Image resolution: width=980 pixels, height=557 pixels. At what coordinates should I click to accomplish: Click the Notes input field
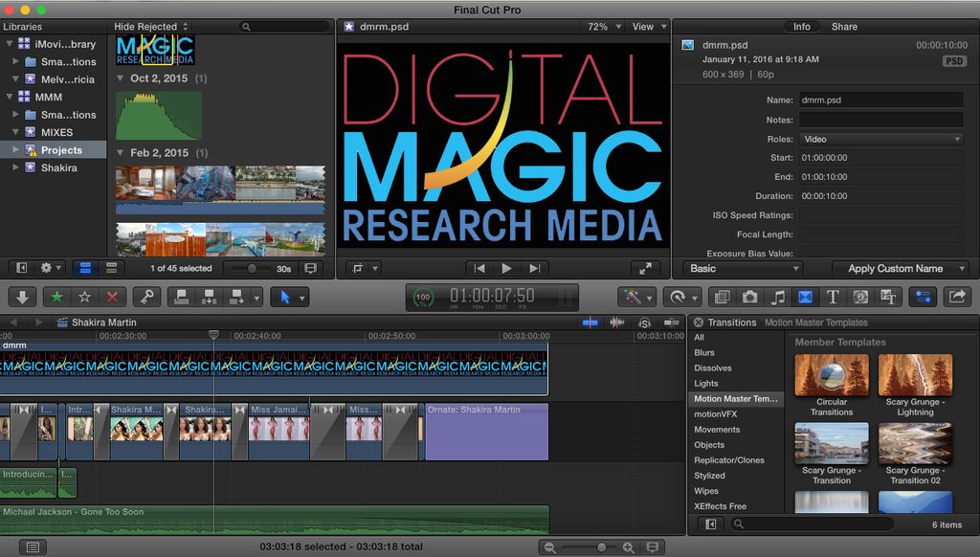click(x=880, y=120)
